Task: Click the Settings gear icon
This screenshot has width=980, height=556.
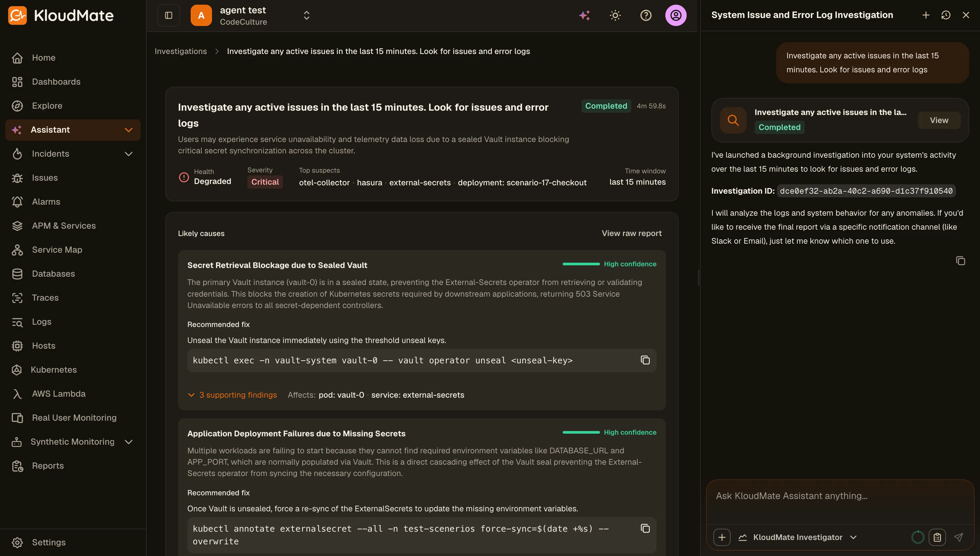Action: (17, 542)
